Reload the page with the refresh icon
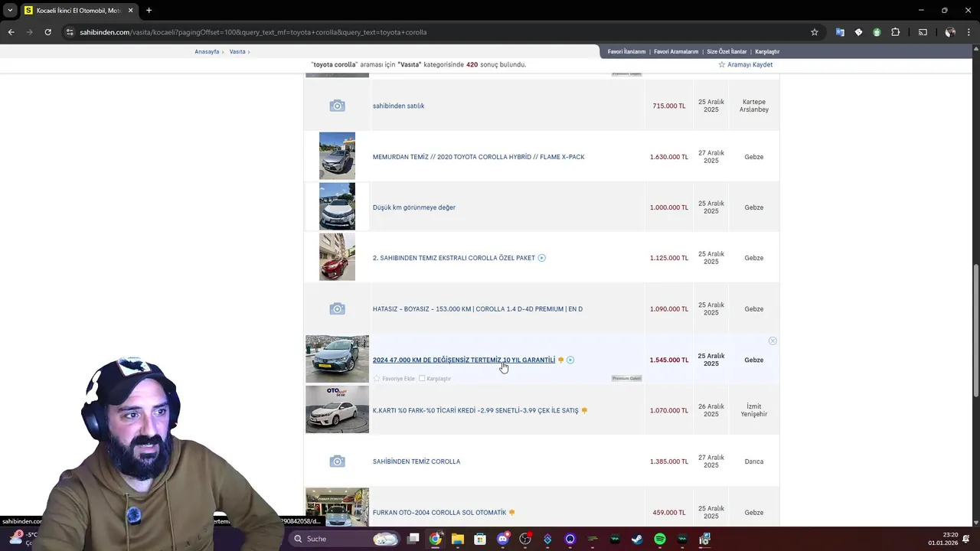 pos(47,32)
